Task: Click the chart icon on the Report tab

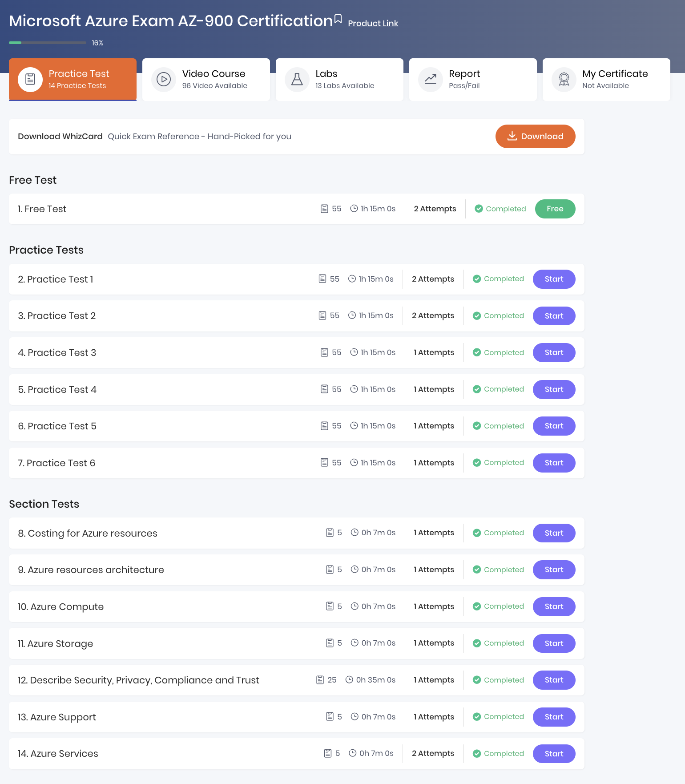Action: pyautogui.click(x=431, y=79)
